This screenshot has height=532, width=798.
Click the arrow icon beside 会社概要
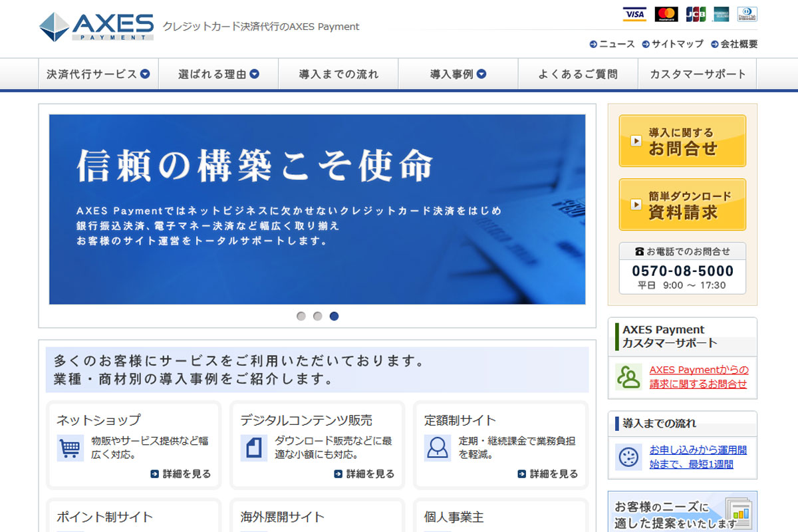(715, 45)
